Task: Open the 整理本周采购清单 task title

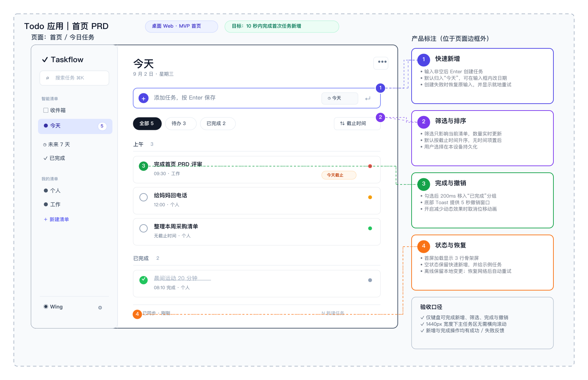Action: click(x=176, y=227)
